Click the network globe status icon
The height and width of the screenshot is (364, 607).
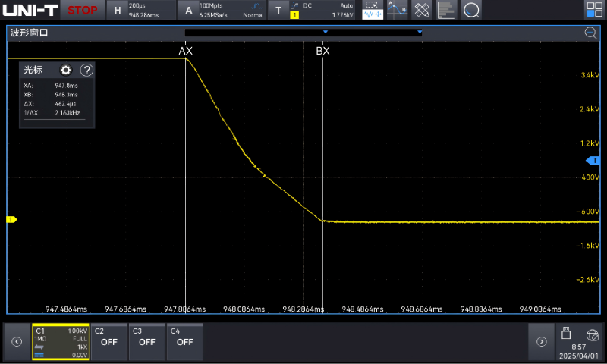(x=592, y=334)
